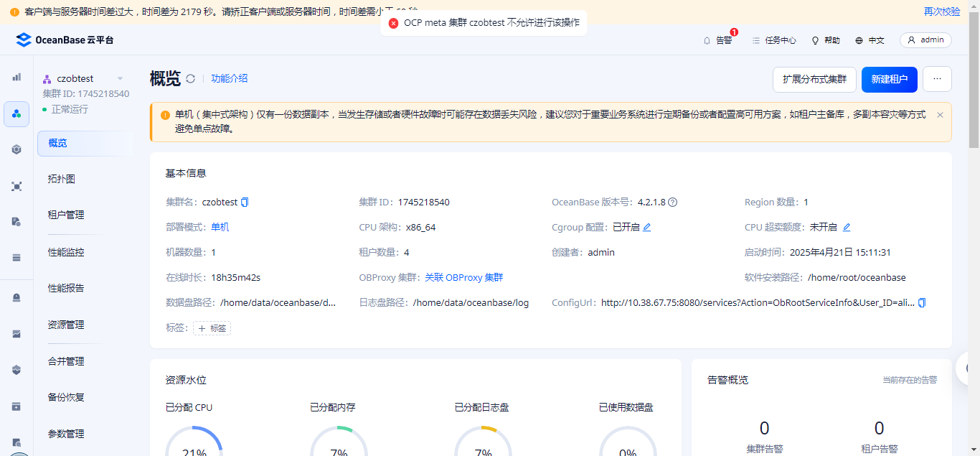Click the time-difference warning icon at top

14,12
